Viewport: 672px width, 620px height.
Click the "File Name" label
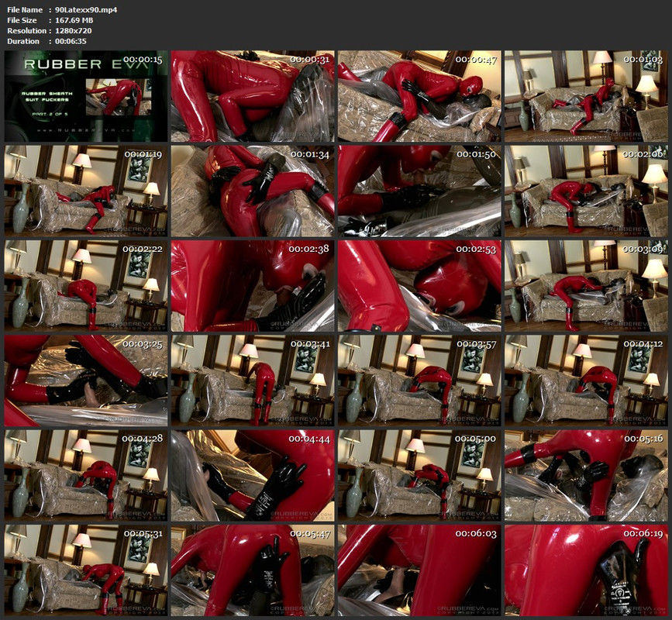[x=25, y=10]
